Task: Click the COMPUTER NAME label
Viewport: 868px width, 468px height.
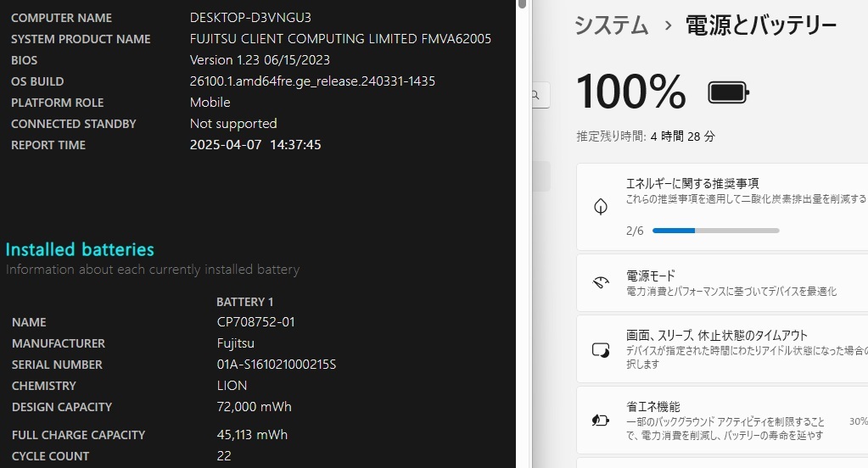Action: (x=61, y=19)
